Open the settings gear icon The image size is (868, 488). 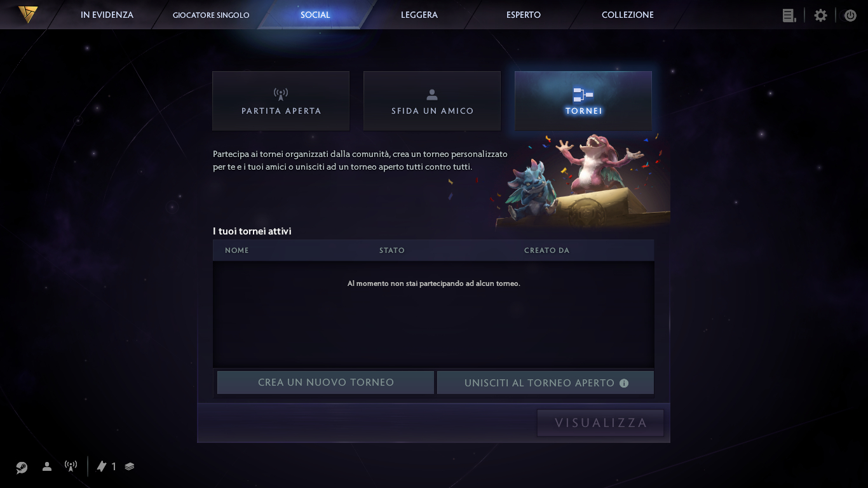click(820, 15)
